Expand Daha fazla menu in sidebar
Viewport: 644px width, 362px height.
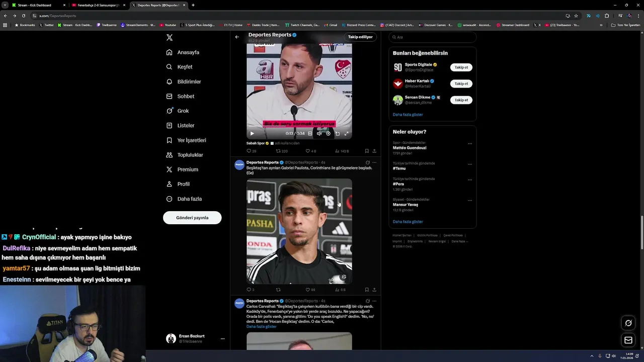[184, 199]
